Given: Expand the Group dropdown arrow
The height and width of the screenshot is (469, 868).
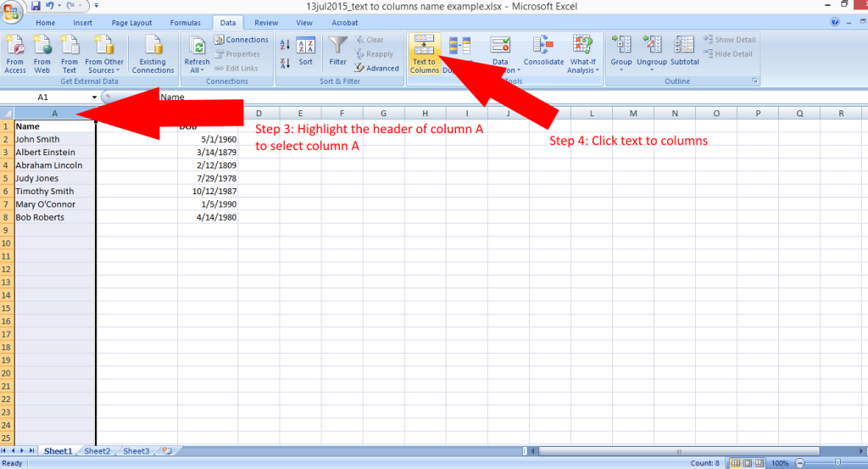Looking at the screenshot, I should (x=621, y=70).
